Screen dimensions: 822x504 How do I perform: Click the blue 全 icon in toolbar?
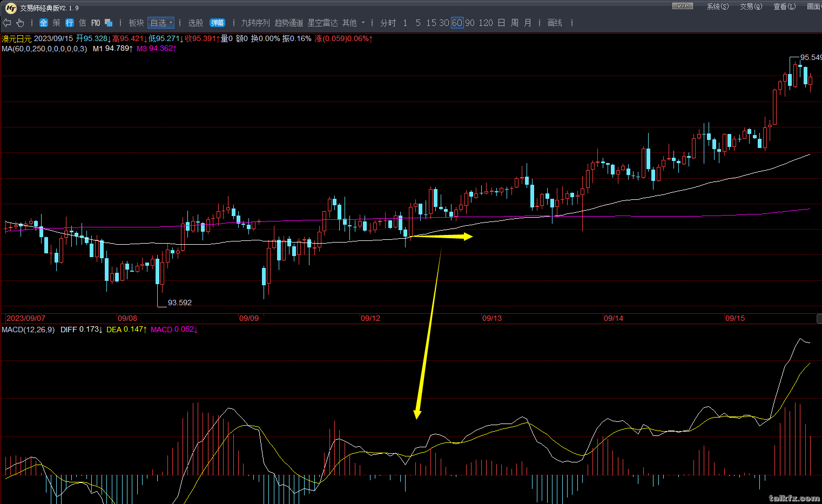[44, 23]
